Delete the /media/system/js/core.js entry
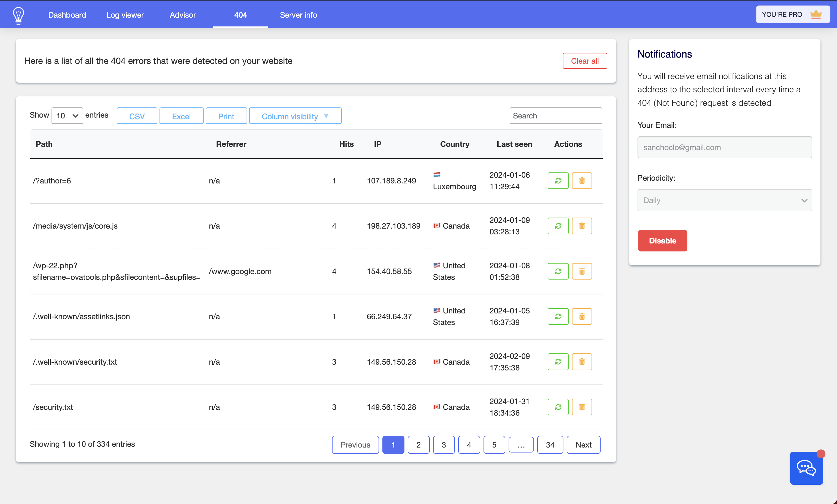Viewport: 837px width, 504px height. point(582,226)
